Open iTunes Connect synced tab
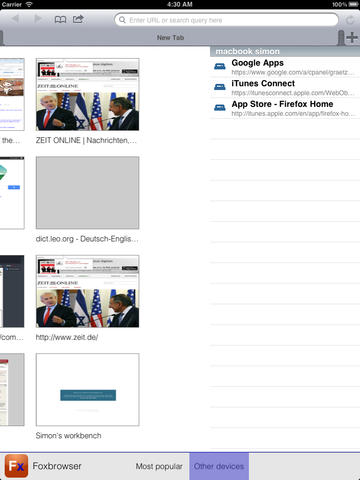Image resolution: width=360 pixels, height=480 pixels. 285,88
